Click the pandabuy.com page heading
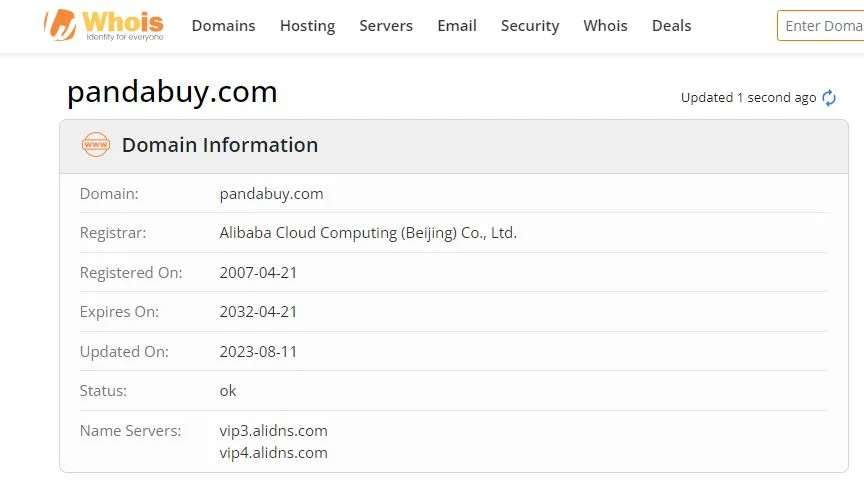Image resolution: width=864 pixels, height=488 pixels. (x=172, y=92)
